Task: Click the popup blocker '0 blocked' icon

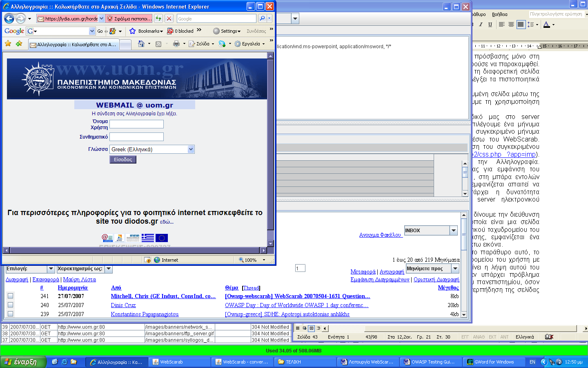Action: tap(170, 31)
